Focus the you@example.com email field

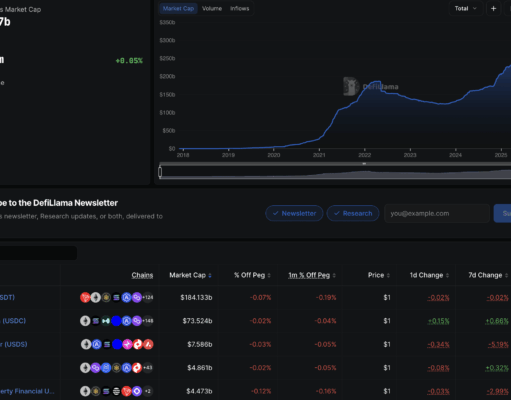click(x=437, y=213)
